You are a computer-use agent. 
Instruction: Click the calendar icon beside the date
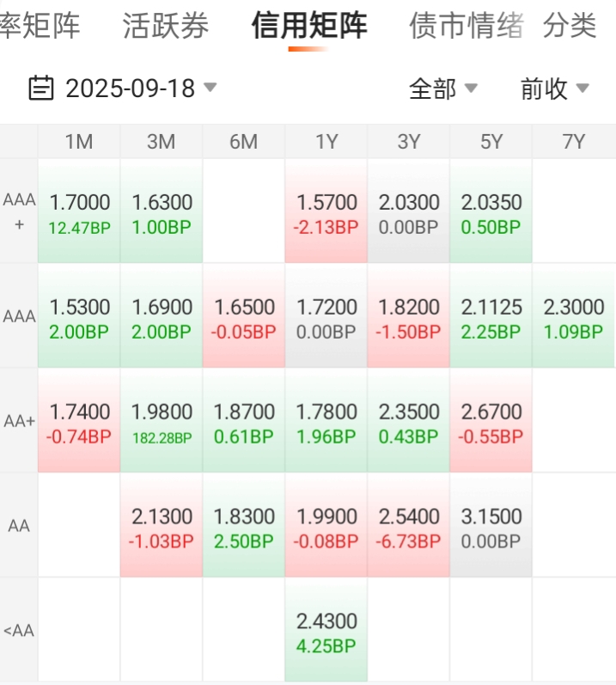click(41, 88)
